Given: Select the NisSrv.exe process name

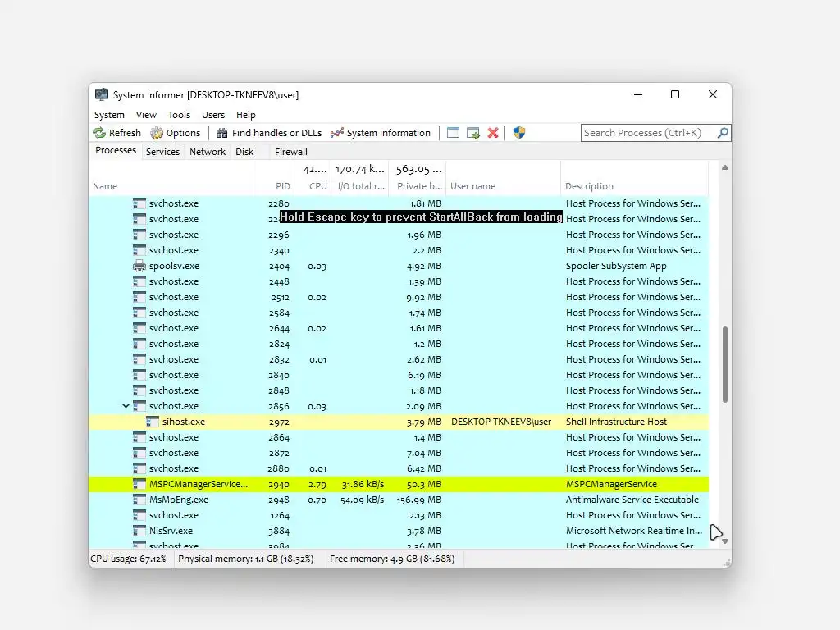Looking at the screenshot, I should [171, 531].
